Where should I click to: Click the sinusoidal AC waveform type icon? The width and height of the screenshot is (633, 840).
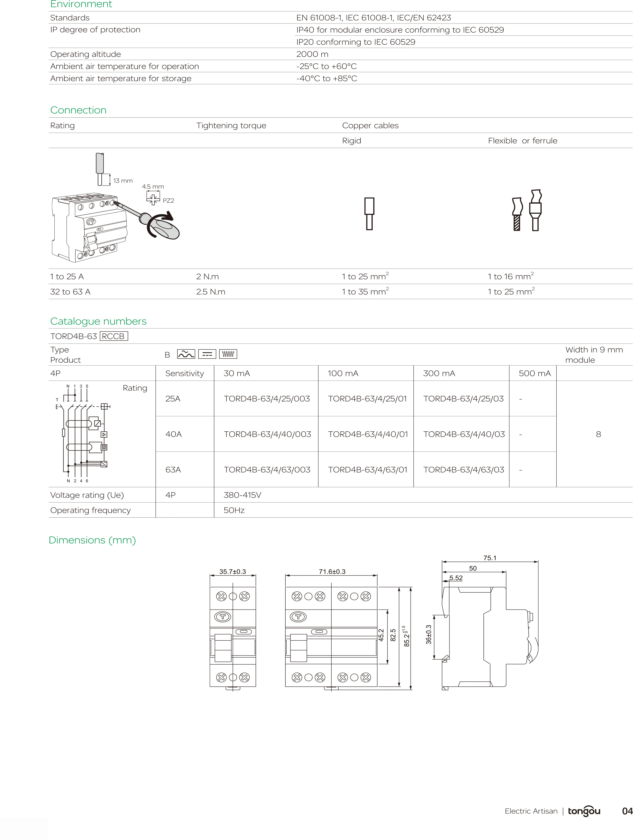pyautogui.click(x=186, y=354)
